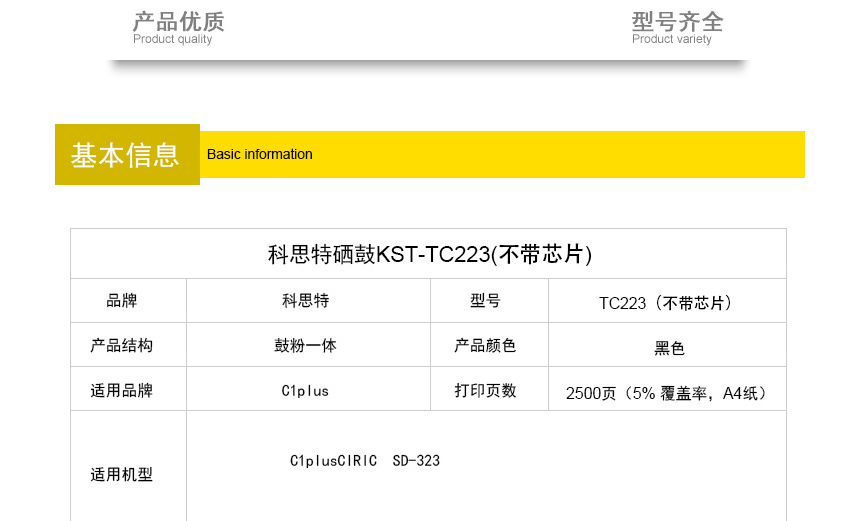The width and height of the screenshot is (845, 521).
Task: Click the TC223（不带芯片） value cell
Action: pyautogui.click(x=667, y=301)
